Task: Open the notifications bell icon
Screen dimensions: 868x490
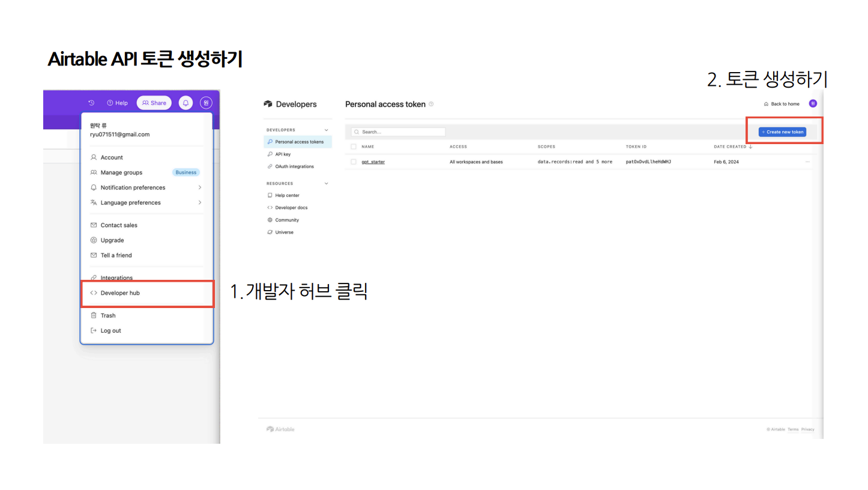Action: (x=185, y=103)
